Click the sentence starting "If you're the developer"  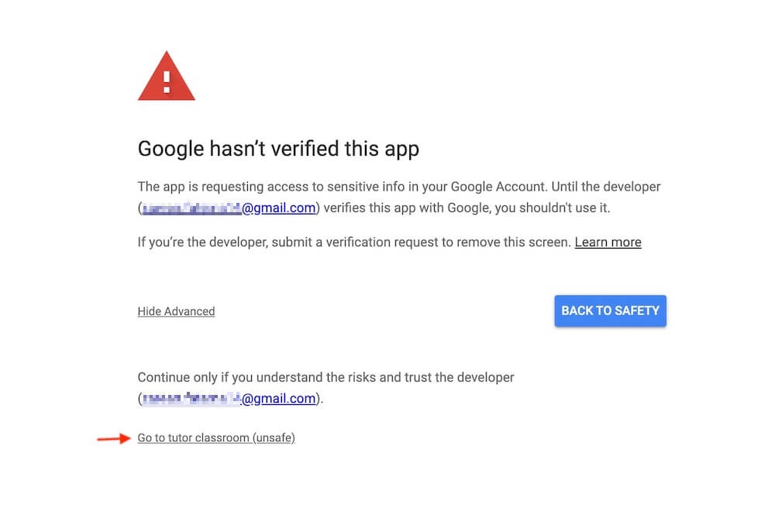pyautogui.click(x=354, y=242)
